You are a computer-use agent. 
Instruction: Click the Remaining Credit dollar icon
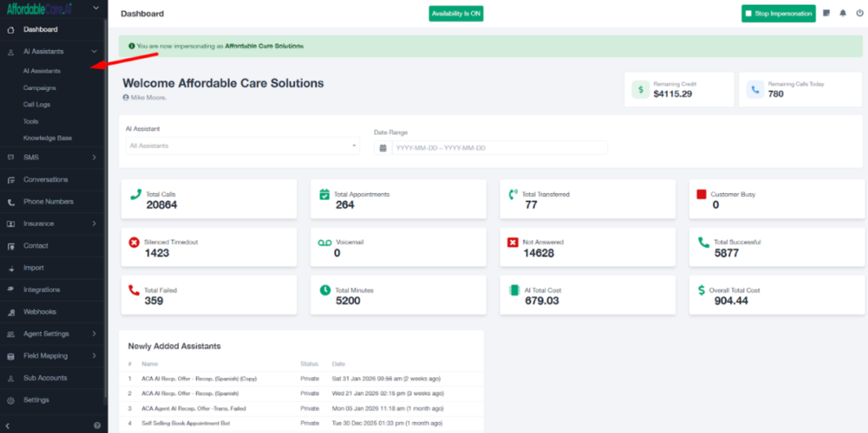[x=641, y=89]
